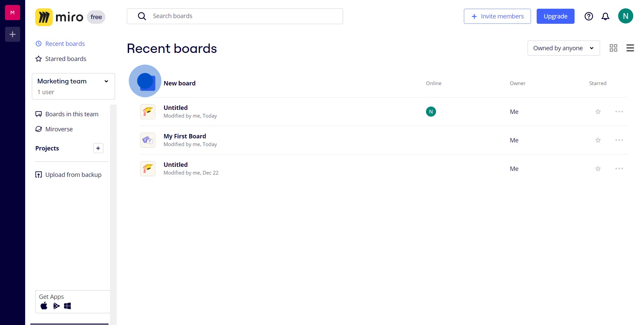Add a new team with plus icon
644x325 pixels.
[12, 34]
